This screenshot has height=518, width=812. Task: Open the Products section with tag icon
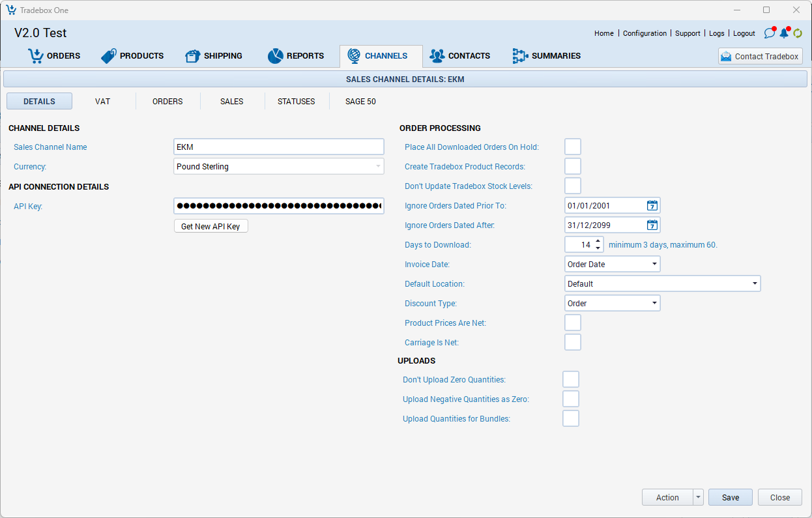click(x=132, y=56)
